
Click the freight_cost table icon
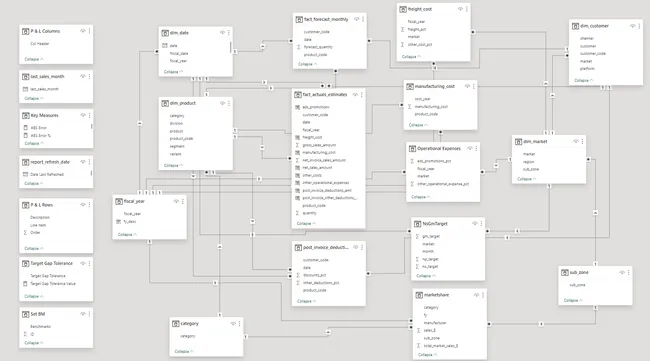click(x=403, y=9)
